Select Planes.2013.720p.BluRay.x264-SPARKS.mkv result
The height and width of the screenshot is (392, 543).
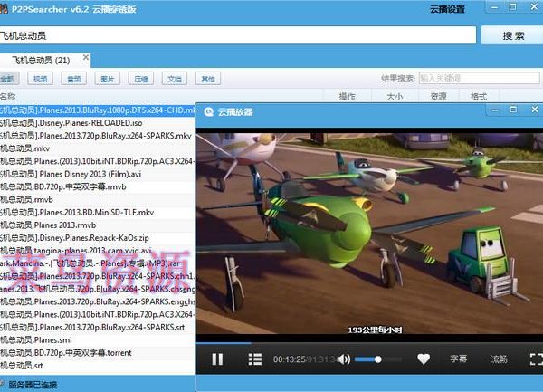point(98,136)
